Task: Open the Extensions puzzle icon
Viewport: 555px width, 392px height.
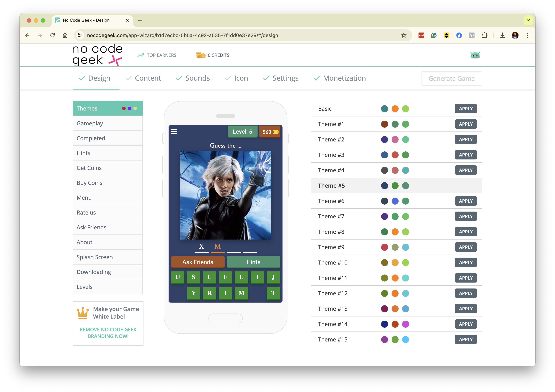Action: pos(484,35)
